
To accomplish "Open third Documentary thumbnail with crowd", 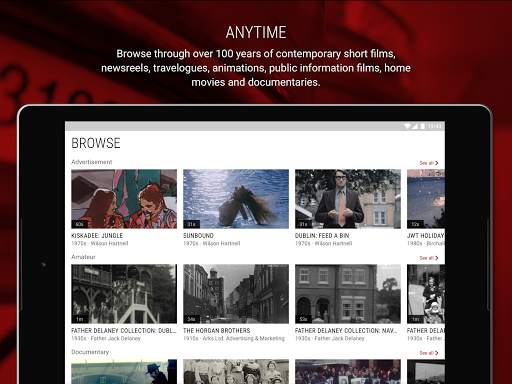I will pyautogui.click(x=348, y=372).
